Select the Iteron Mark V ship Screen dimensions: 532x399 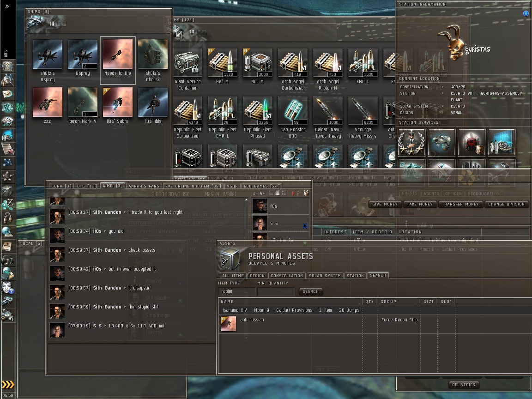(83, 105)
